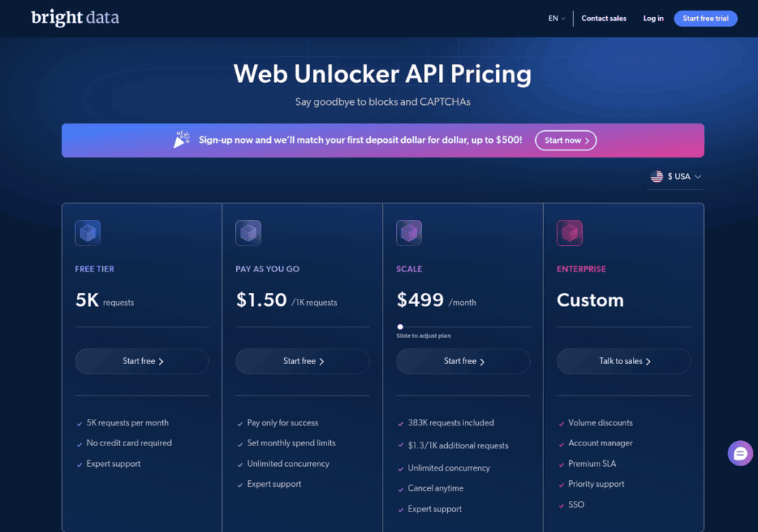The image size is (758, 532).
Task: Click the Slide to adjust plan label
Action: (x=423, y=336)
